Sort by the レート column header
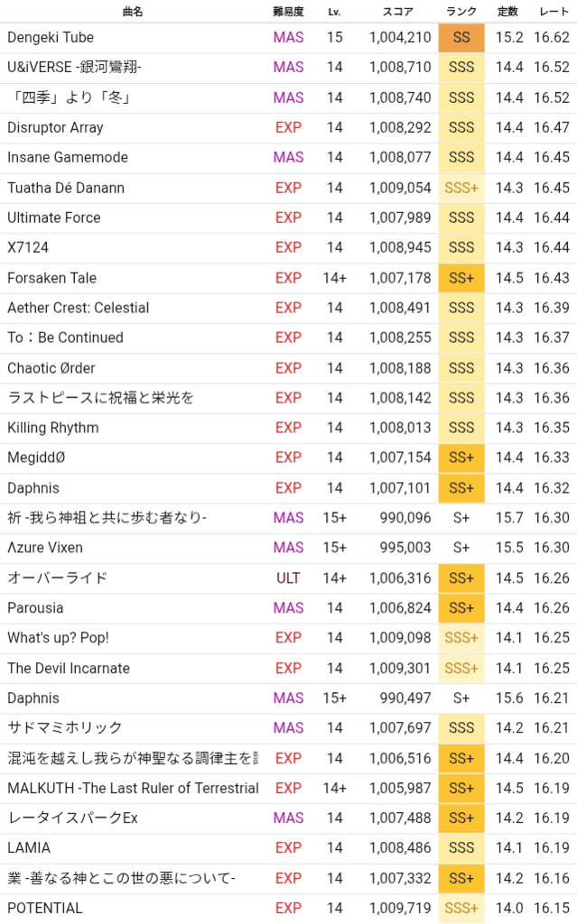 [552, 12]
